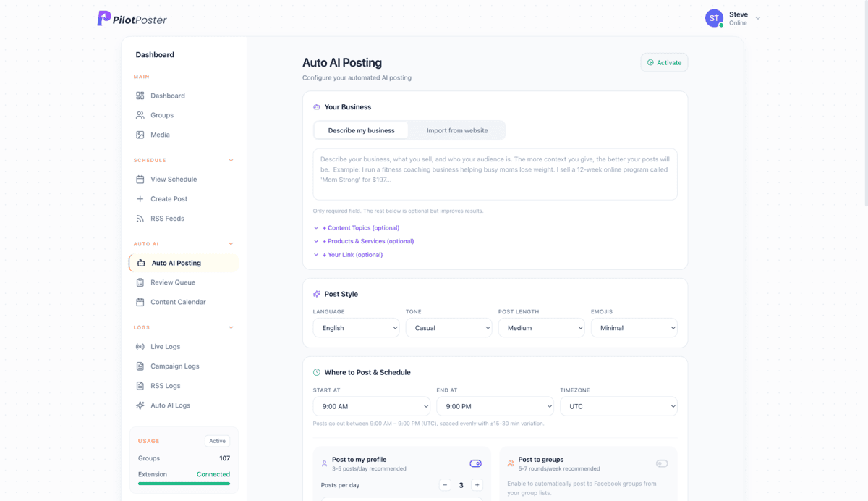Viewport: 868px width, 501px height.
Task: Select the Campaign Logs file icon
Action: point(140,366)
